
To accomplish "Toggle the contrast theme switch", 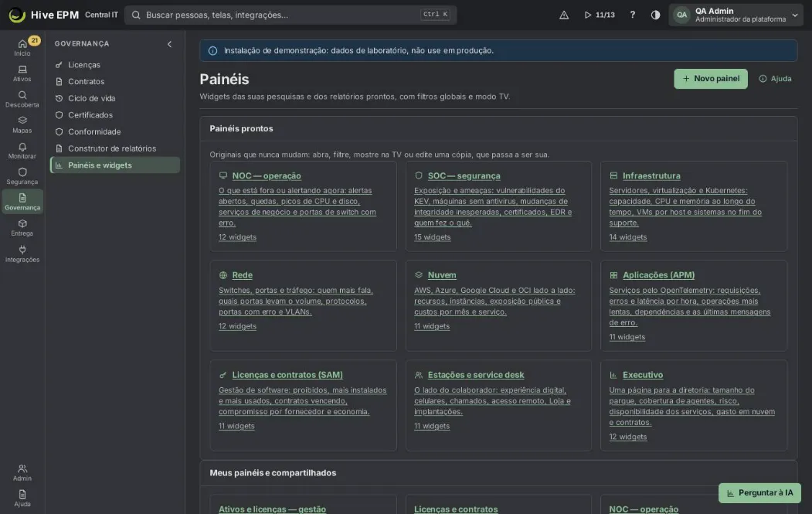I will [655, 15].
